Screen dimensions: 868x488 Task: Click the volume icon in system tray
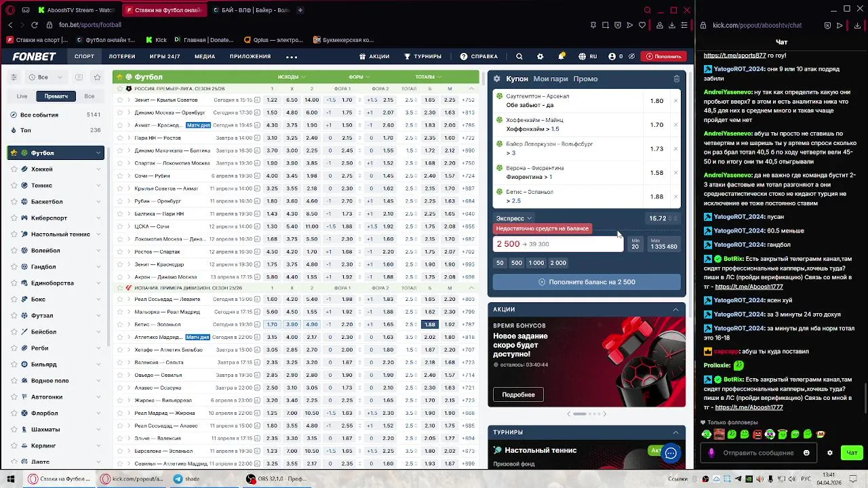click(792, 479)
